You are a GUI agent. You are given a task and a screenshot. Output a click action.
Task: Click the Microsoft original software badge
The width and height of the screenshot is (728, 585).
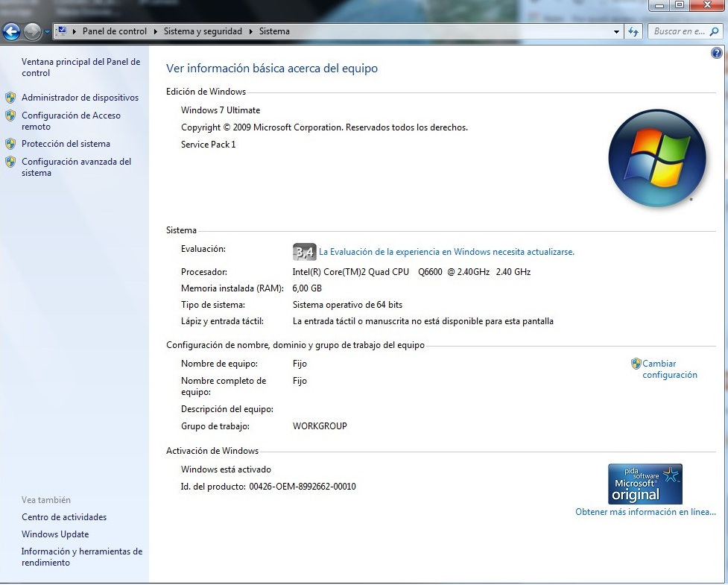645,484
